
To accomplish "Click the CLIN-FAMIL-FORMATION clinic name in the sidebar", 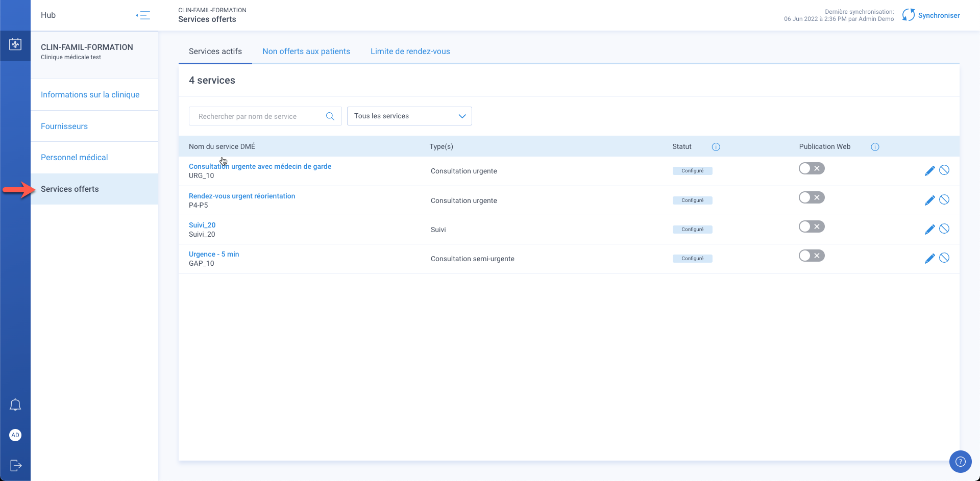I will (x=87, y=47).
